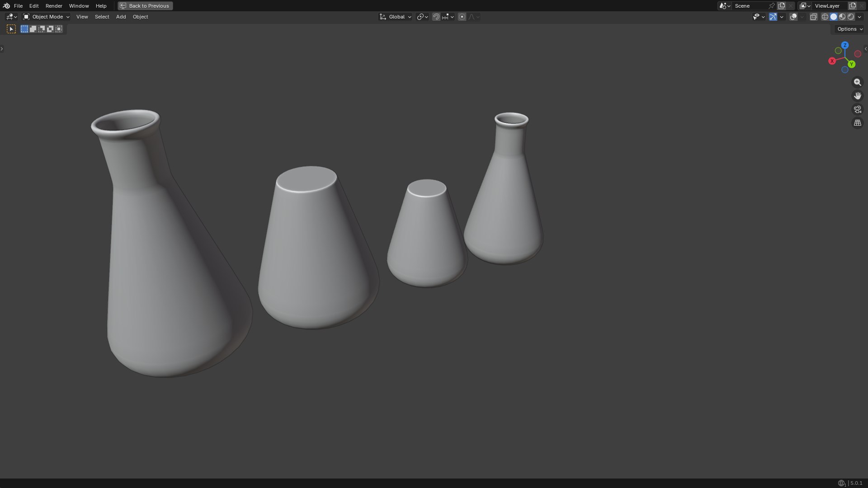Click the version 5.0.1 status text
Viewport: 868px width, 488px height.
coord(856,483)
